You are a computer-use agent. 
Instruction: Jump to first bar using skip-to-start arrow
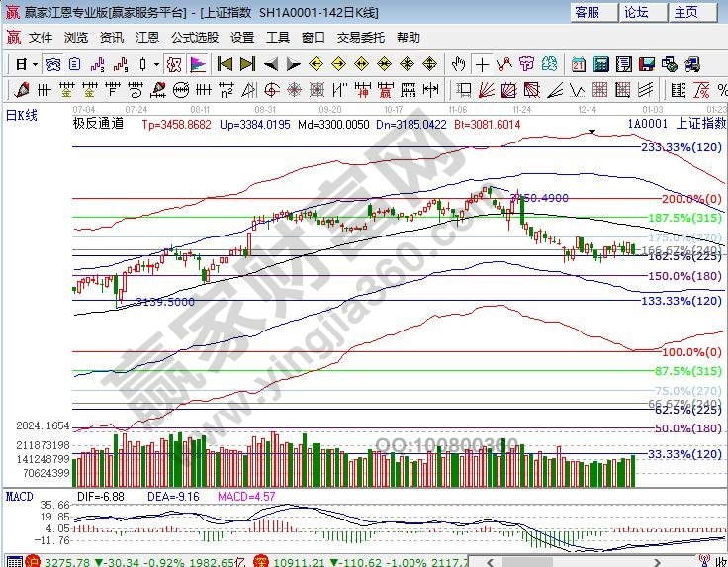tap(226, 64)
